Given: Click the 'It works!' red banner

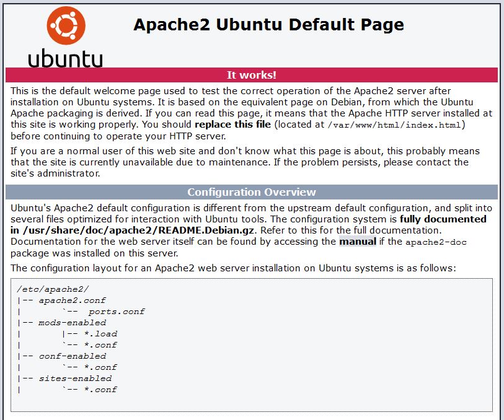Looking at the screenshot, I should [252, 75].
